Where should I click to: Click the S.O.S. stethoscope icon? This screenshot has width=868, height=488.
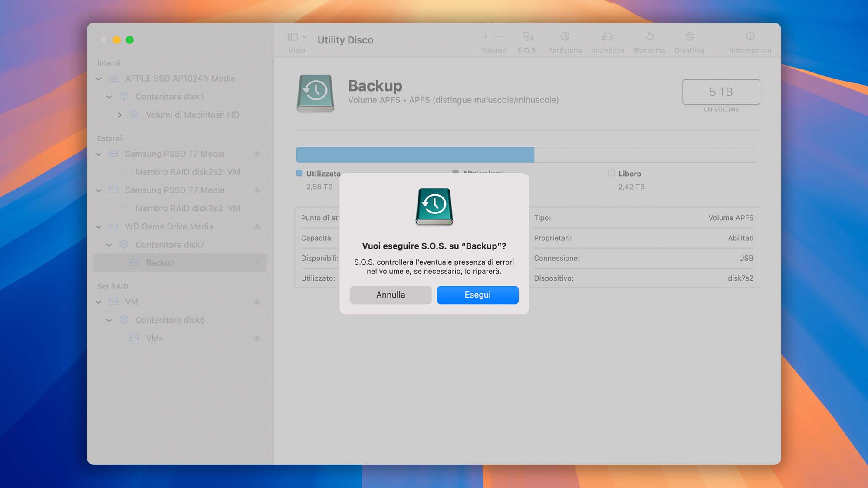point(528,36)
